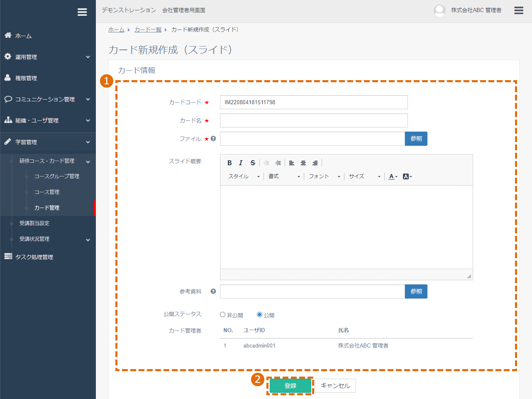This screenshot has height=399, width=532.
Task: Click the user avatar icon
Action: [439, 10]
